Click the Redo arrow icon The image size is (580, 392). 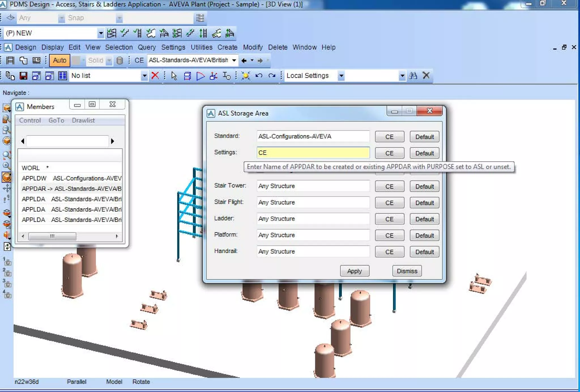point(272,76)
